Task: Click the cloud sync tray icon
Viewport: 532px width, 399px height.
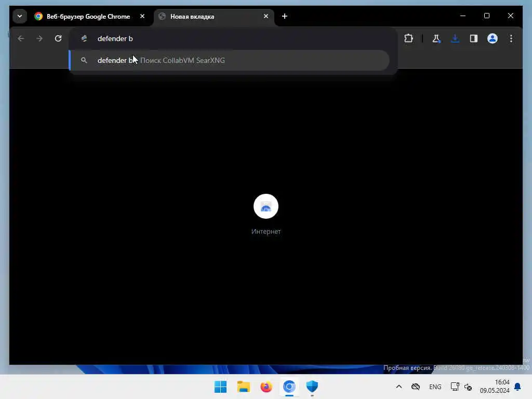Action: click(x=416, y=387)
